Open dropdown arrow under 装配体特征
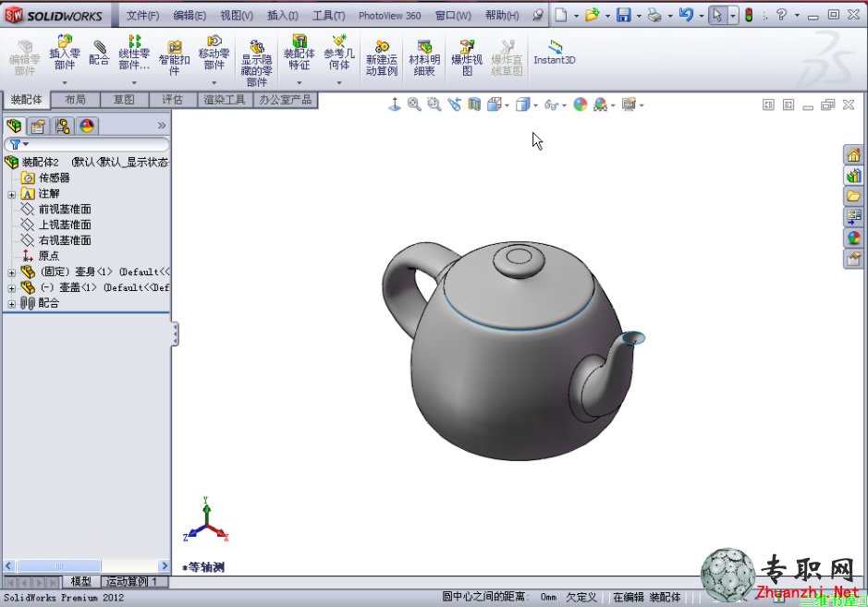Viewport: 868px width, 607px height. click(299, 82)
